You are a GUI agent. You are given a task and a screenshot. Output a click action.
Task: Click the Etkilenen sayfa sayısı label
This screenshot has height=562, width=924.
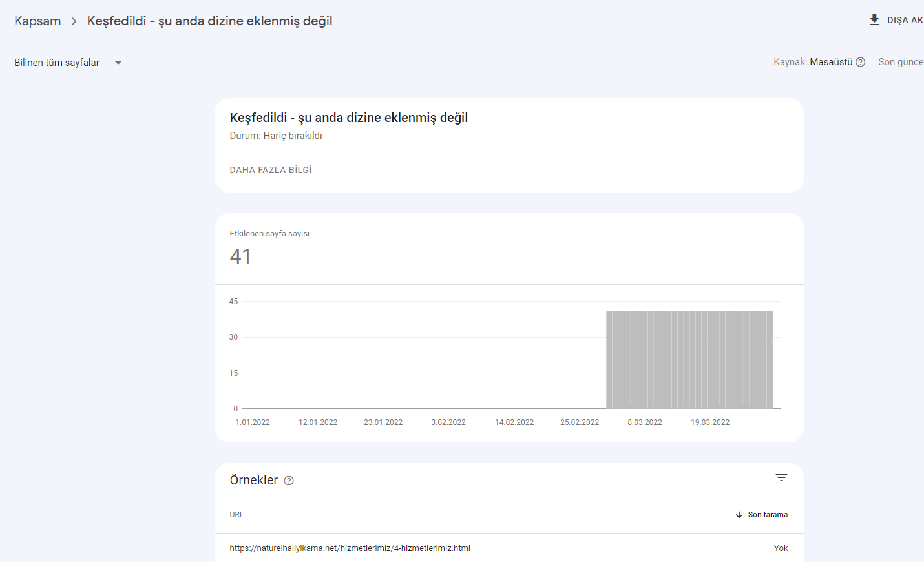269,234
